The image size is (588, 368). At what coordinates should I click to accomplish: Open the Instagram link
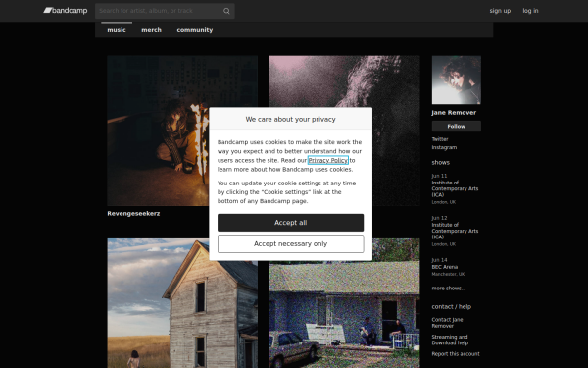coord(444,147)
